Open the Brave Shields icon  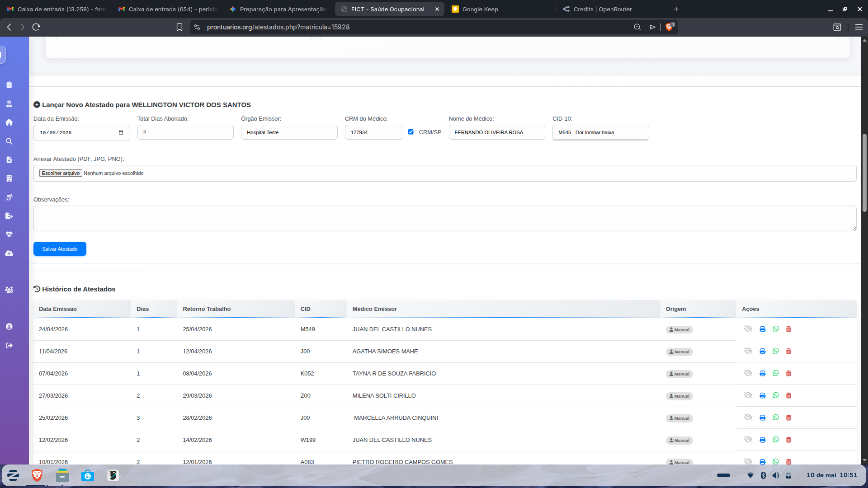coord(670,27)
